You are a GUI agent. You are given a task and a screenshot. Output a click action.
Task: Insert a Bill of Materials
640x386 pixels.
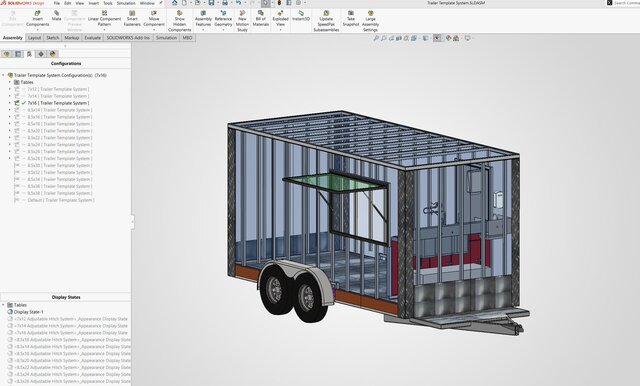pyautogui.click(x=260, y=19)
